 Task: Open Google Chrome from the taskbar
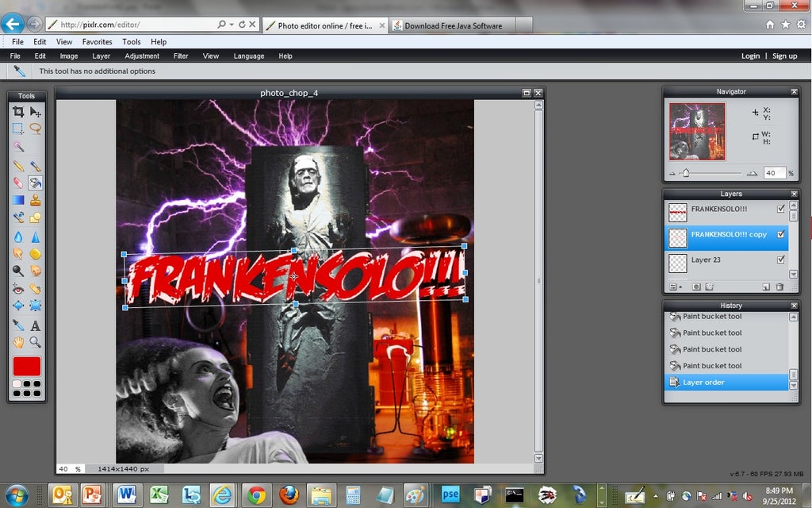point(256,495)
